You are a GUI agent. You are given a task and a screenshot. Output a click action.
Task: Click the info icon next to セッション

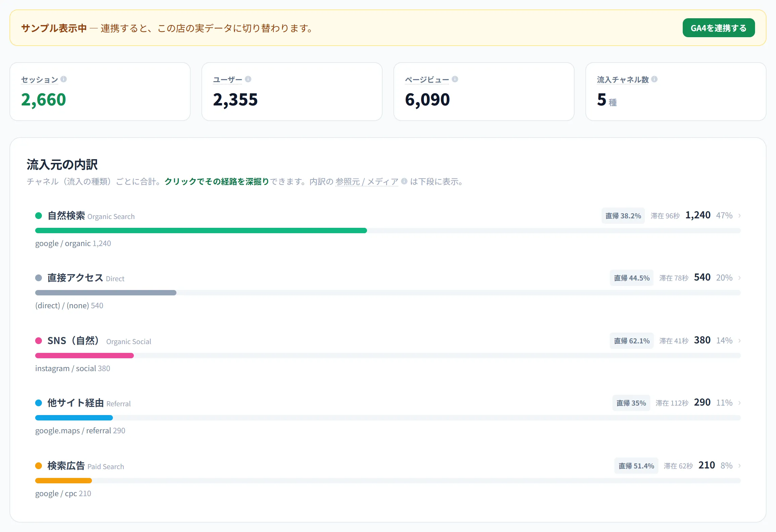(x=64, y=79)
